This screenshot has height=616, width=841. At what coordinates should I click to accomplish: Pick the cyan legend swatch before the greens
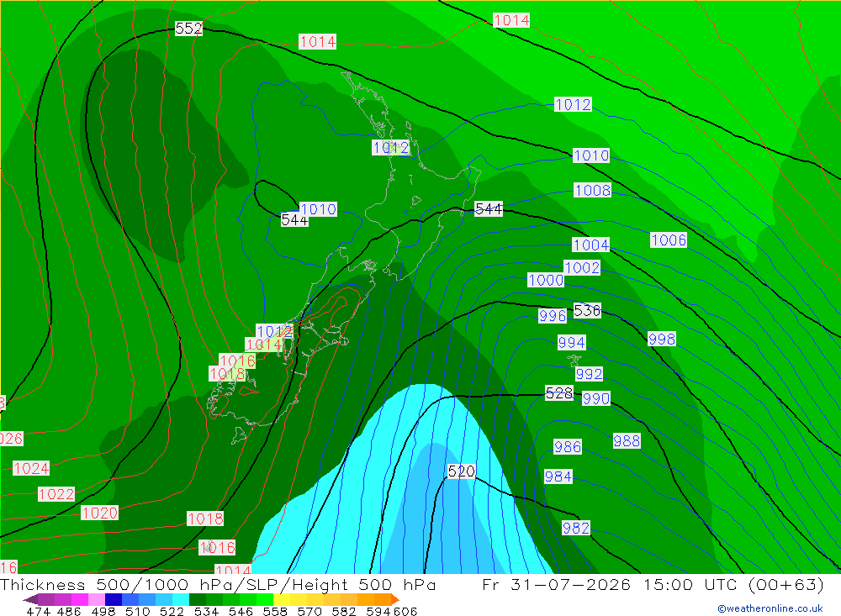181,599
